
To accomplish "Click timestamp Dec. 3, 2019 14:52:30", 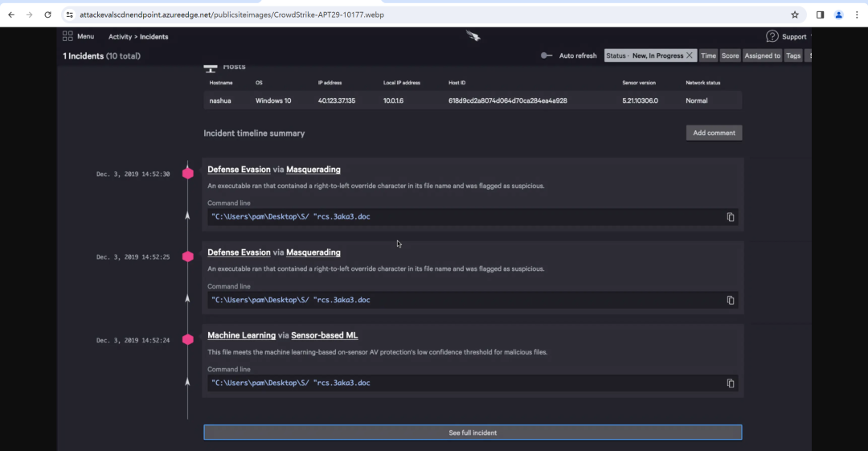I will (133, 174).
